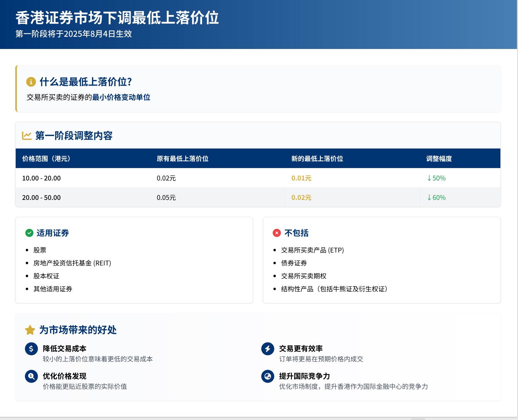Click the 价格范围（港元）column header

point(46,159)
